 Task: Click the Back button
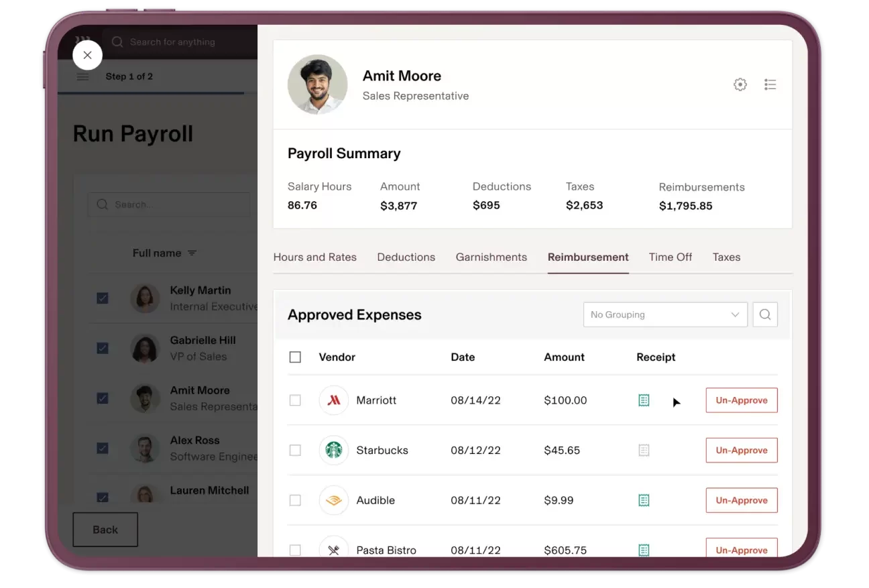pyautogui.click(x=105, y=529)
